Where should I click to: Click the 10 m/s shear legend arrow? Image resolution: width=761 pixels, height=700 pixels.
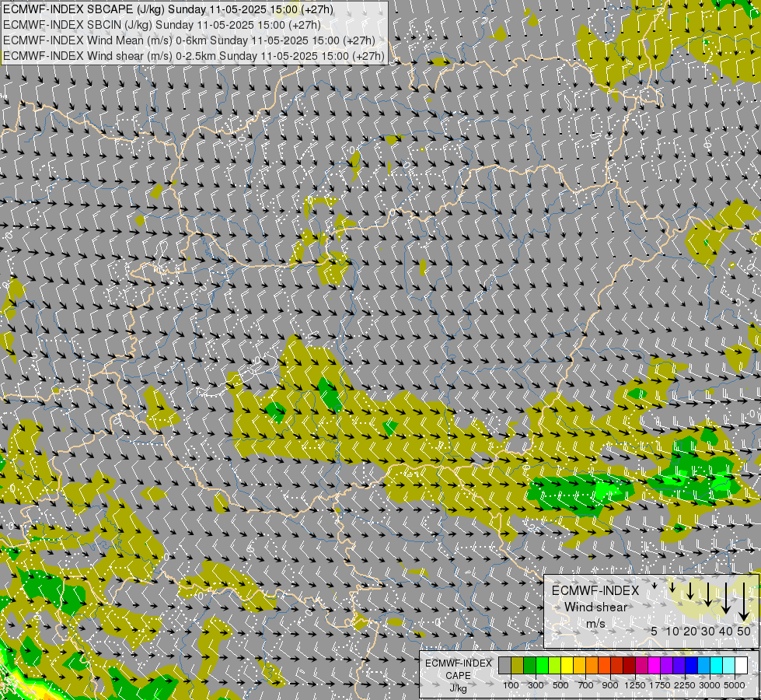coord(672,588)
